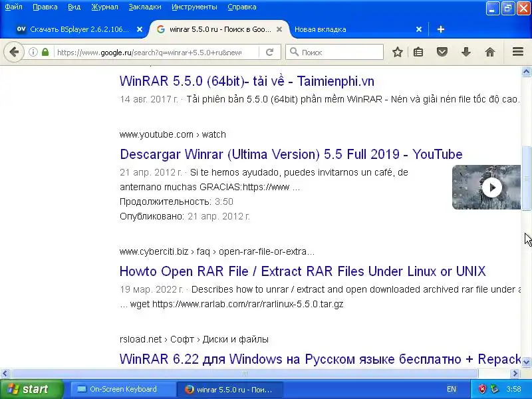Click the rarlinux-5.5.0.tar.gz snippet line

tap(231, 304)
